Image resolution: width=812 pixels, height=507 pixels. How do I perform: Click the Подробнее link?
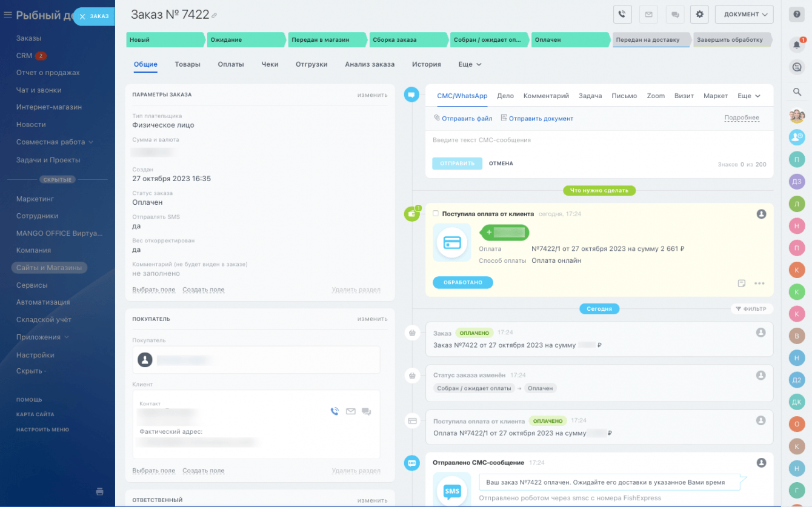(742, 118)
